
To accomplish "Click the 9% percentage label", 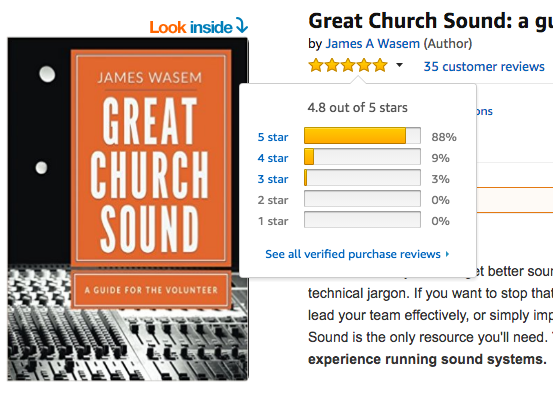I will pos(440,158).
